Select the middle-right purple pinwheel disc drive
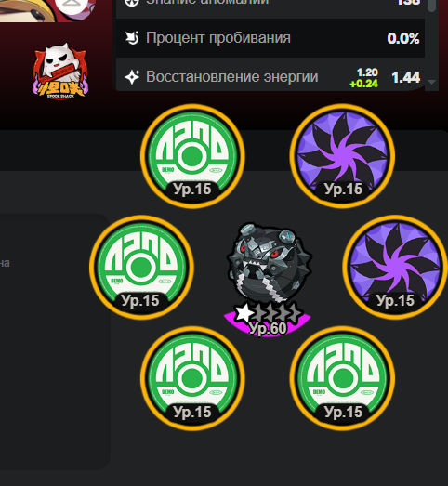 tap(395, 268)
